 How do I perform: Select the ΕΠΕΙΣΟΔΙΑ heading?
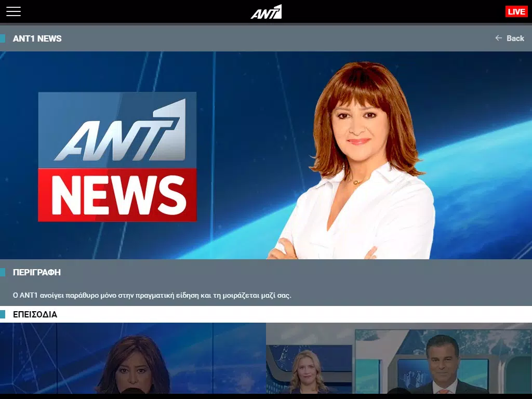click(x=35, y=314)
